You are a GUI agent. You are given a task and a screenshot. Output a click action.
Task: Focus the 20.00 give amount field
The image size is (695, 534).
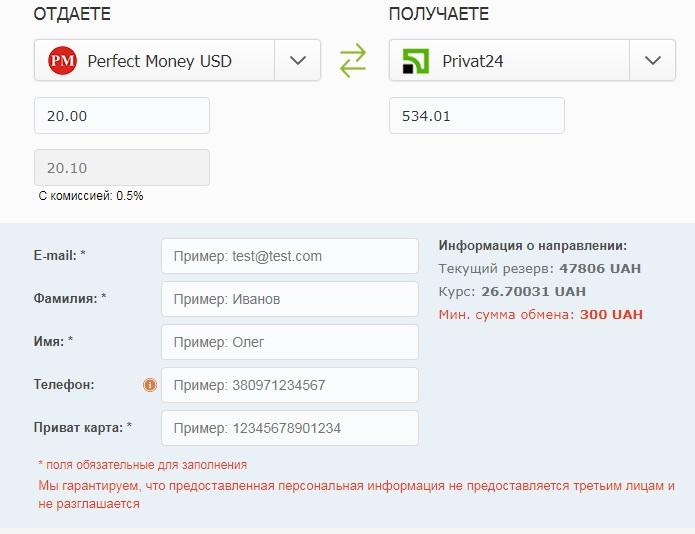(x=122, y=116)
